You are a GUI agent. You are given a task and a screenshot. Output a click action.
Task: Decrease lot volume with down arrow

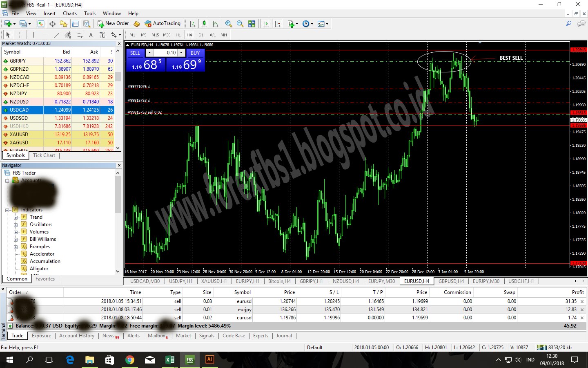pos(149,53)
